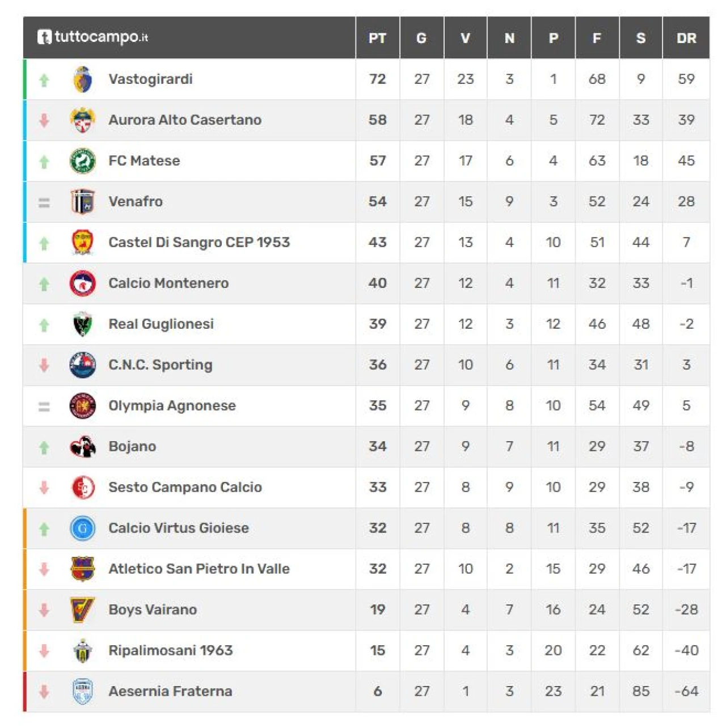Select the DR column header
Image resolution: width=726 pixels, height=728 pixels.
click(686, 38)
